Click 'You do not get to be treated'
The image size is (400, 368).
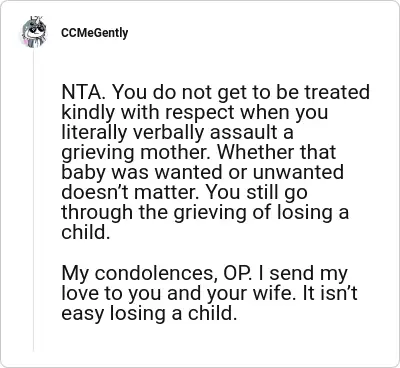coord(241,94)
